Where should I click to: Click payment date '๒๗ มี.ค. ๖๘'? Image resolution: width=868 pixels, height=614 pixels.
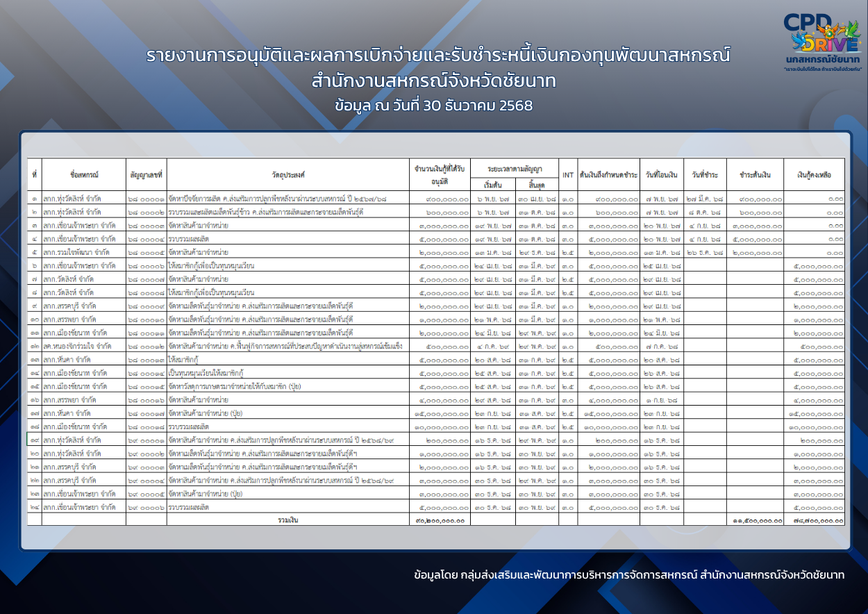[x=705, y=199]
